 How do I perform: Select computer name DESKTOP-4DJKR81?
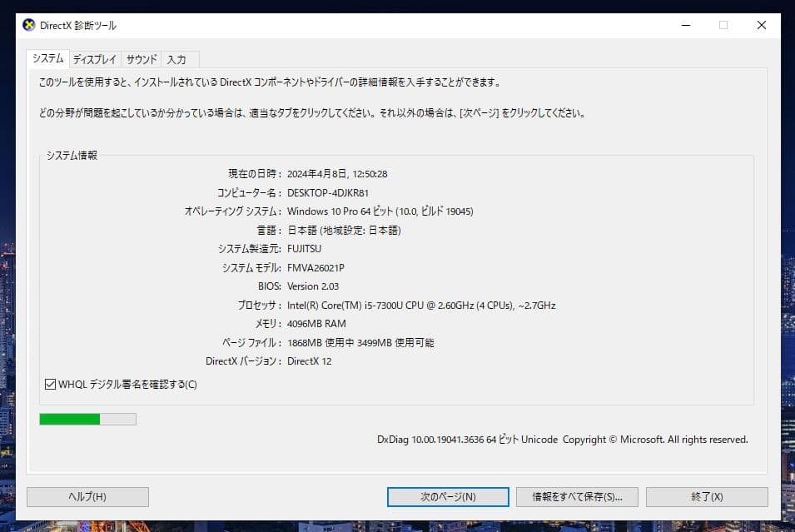328,192
